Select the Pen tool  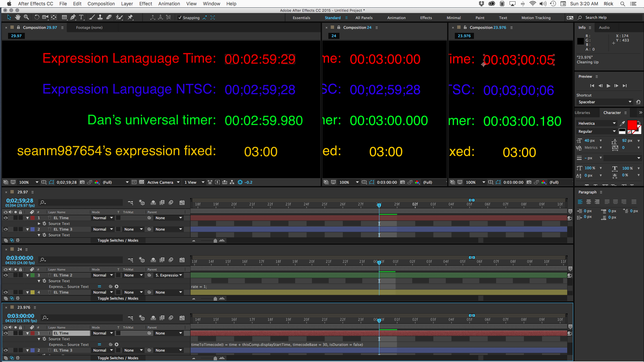[73, 17]
